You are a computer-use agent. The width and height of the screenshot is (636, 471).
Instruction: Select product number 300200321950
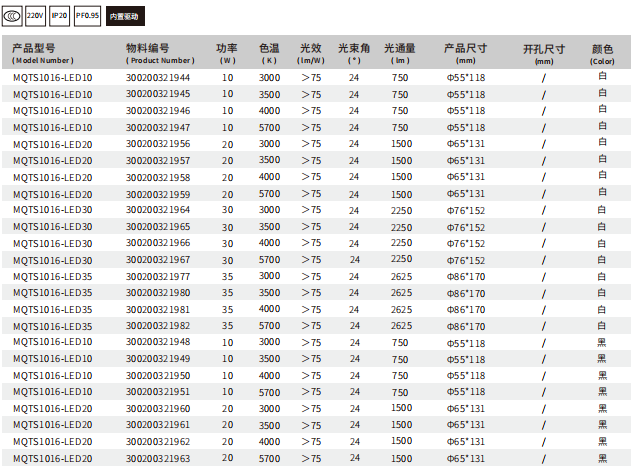(x=158, y=376)
